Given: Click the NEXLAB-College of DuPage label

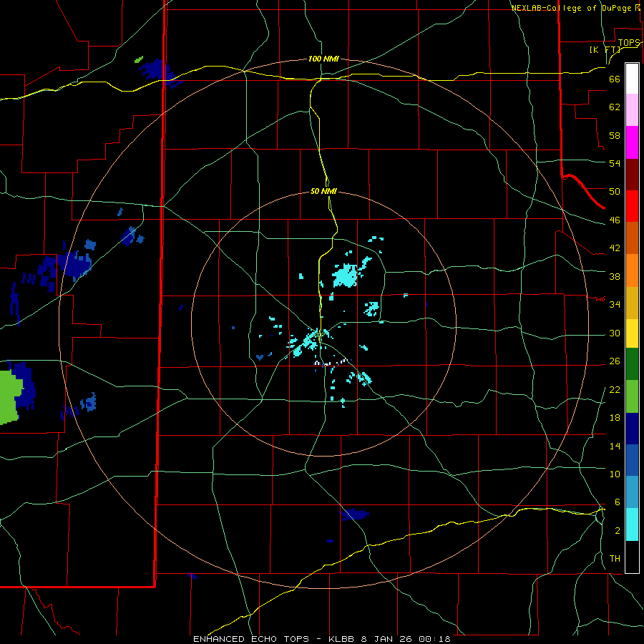Looking at the screenshot, I should pyautogui.click(x=573, y=8).
